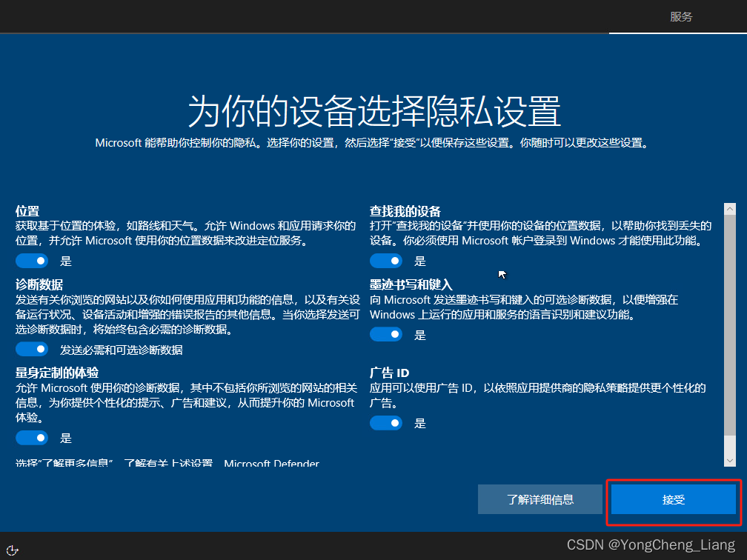The width and height of the screenshot is (747, 560).
Task: Turn off the 位置 location toggle
Action: 32,261
